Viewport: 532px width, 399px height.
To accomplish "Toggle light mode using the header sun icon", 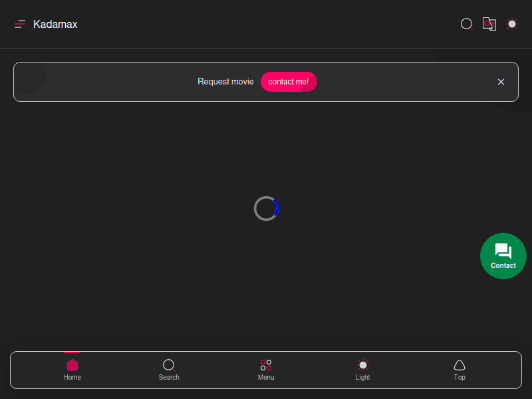I will 512,24.
